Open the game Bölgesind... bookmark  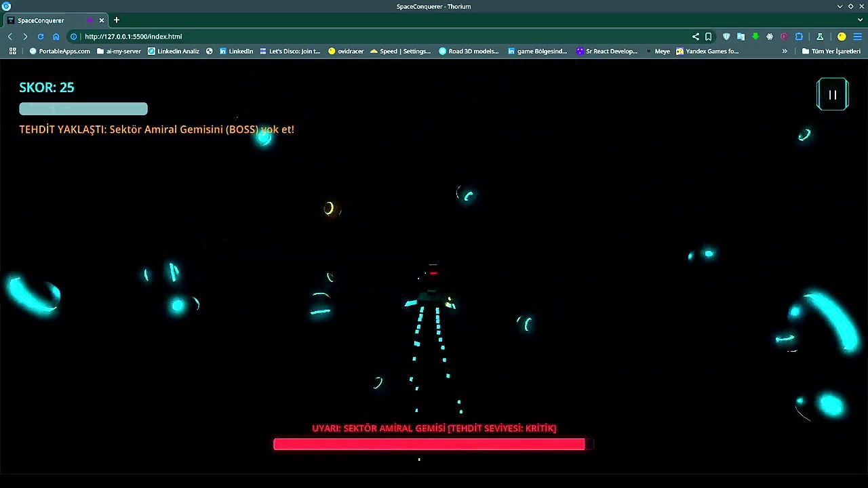click(537, 52)
